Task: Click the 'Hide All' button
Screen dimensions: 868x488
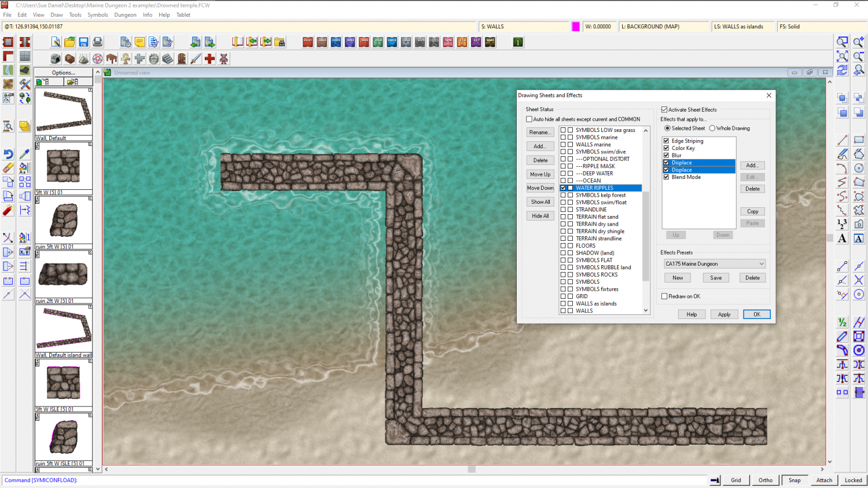Action: click(x=540, y=216)
